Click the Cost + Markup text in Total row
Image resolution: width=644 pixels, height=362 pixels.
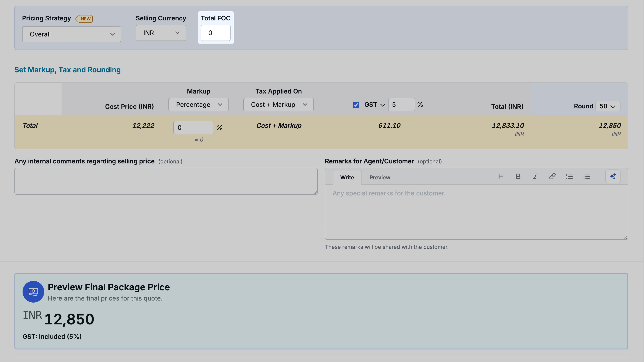click(x=279, y=126)
